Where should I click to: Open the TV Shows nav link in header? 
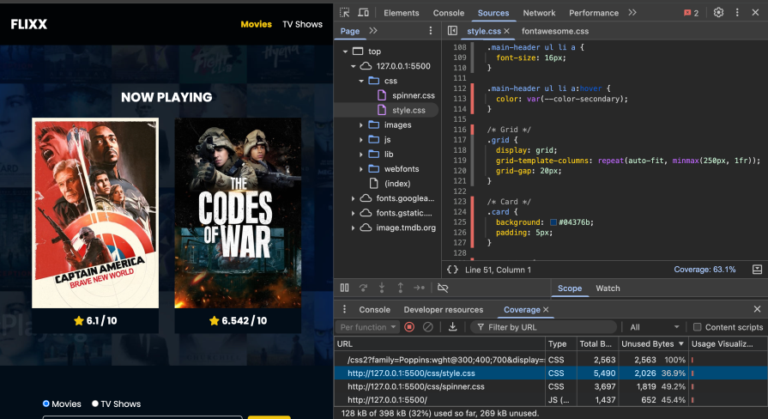302,24
